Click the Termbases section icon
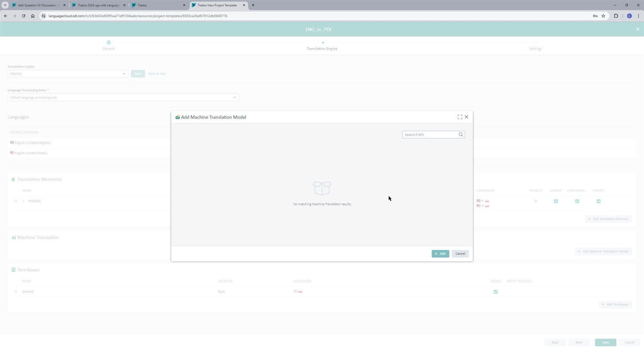Screen dimensions: 644x350 coord(14,269)
